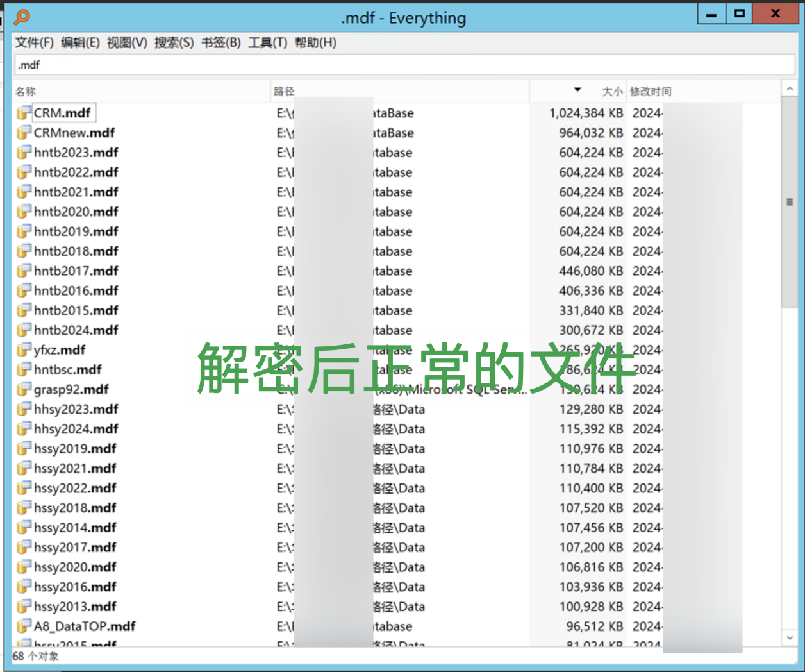Select the file name hssy2020.mdf
Screen dimensions: 805x672
pyautogui.click(x=75, y=567)
